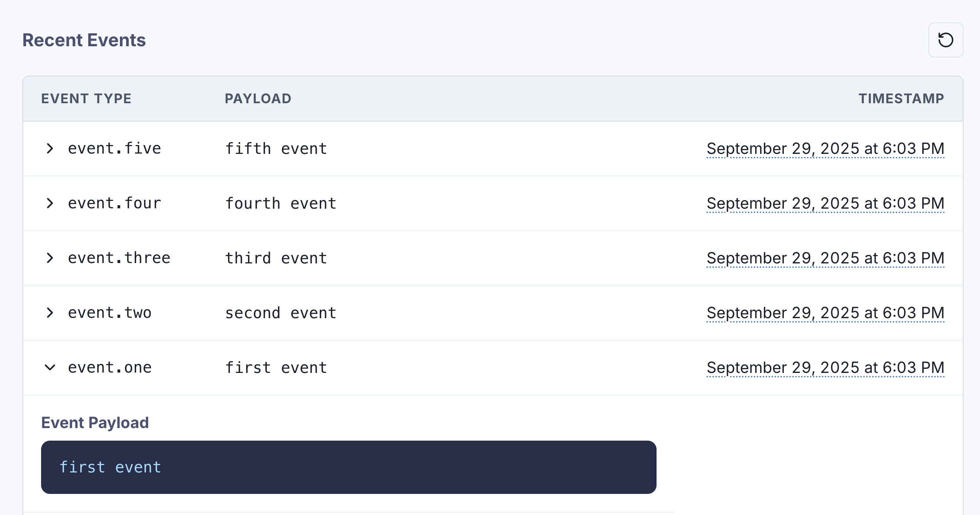The width and height of the screenshot is (980, 515).
Task: Click the EVENT TYPE column header
Action: (x=86, y=98)
